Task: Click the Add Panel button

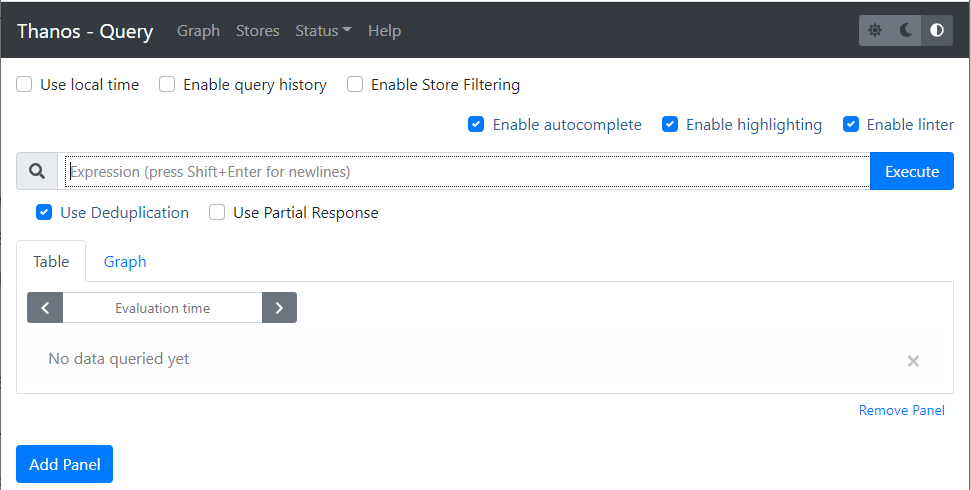Action: pos(64,464)
